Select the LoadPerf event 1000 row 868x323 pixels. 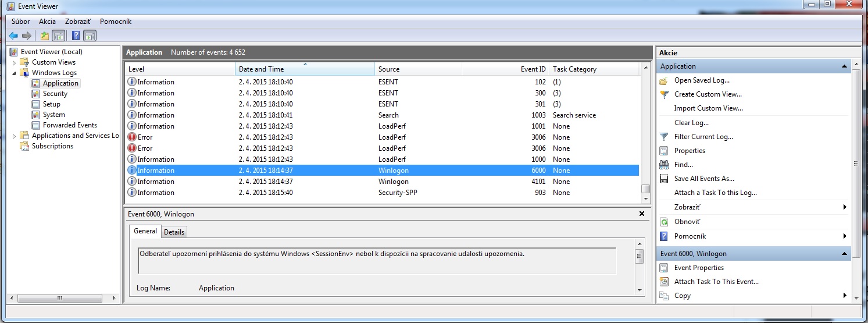383,159
